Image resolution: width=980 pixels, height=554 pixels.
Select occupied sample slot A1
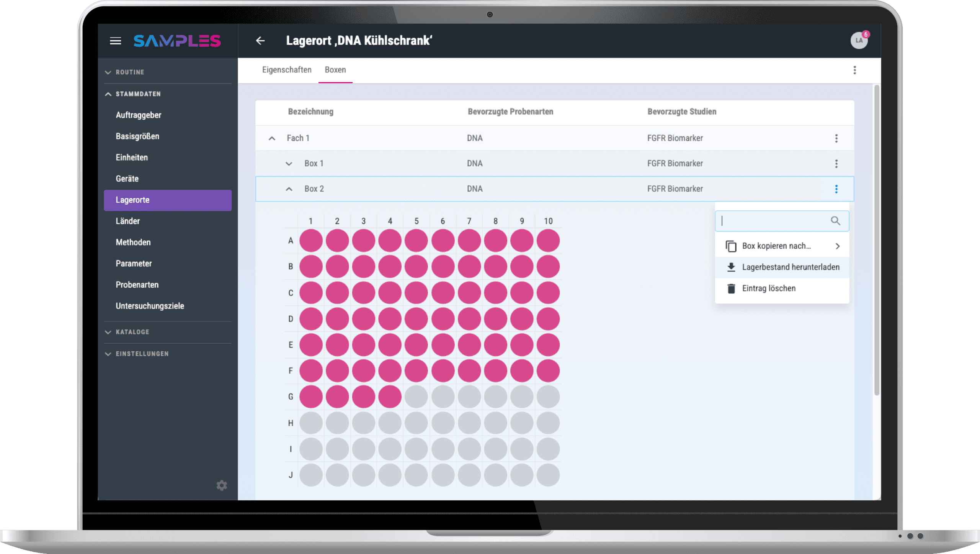[311, 241]
